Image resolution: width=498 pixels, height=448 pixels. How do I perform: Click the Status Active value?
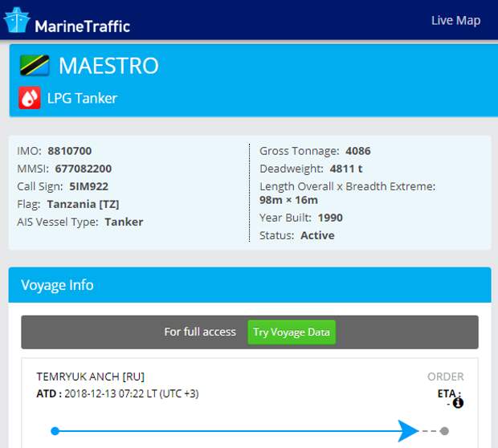[x=317, y=235]
